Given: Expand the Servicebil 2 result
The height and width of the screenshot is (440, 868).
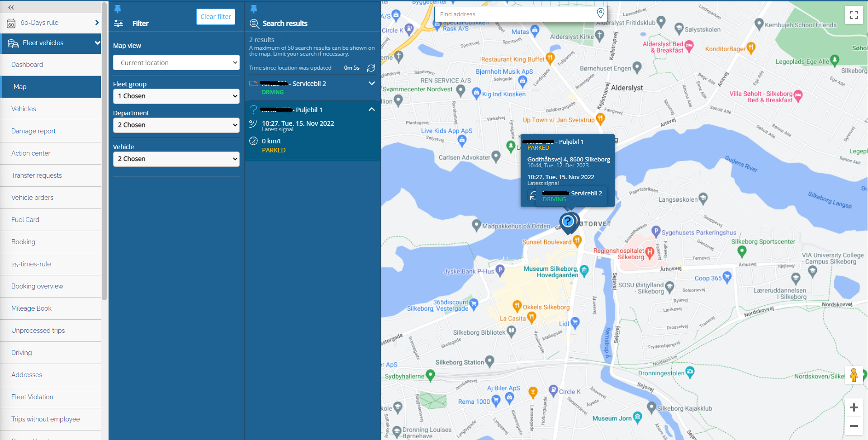Looking at the screenshot, I should (372, 83).
